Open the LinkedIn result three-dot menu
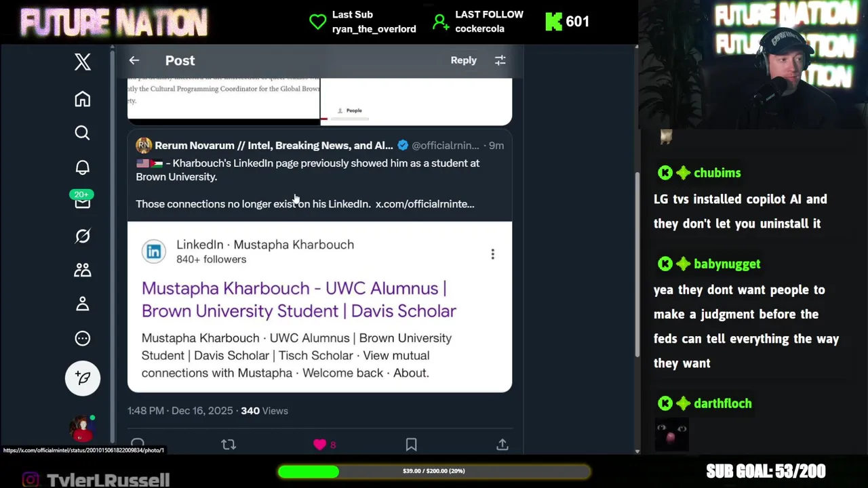Screen dimensions: 868x488 pos(493,254)
